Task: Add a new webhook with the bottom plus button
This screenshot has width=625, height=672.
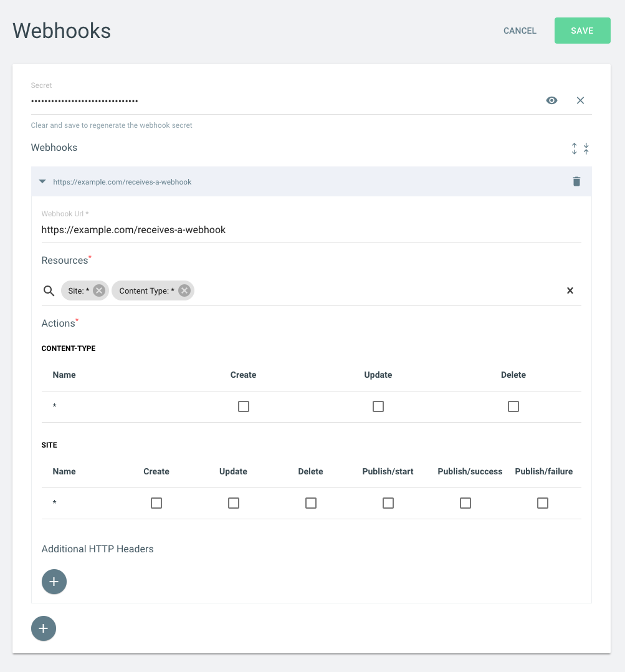Action: (x=43, y=629)
